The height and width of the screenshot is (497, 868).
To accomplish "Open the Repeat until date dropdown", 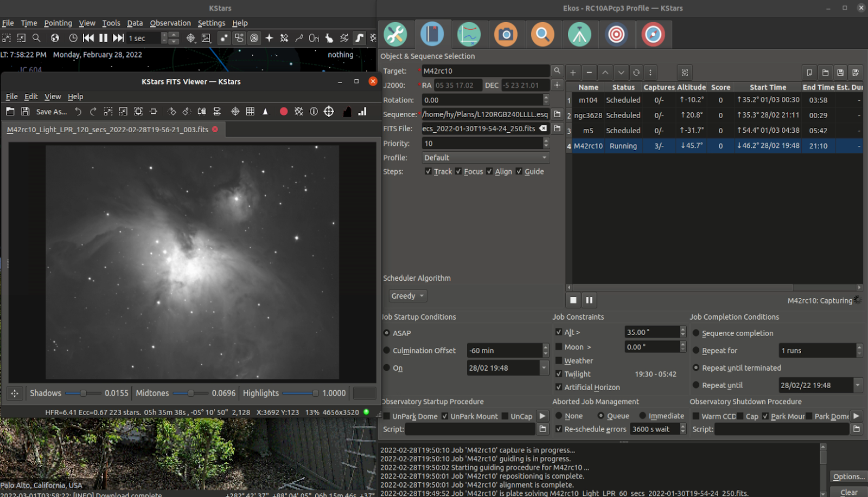I will click(x=858, y=385).
